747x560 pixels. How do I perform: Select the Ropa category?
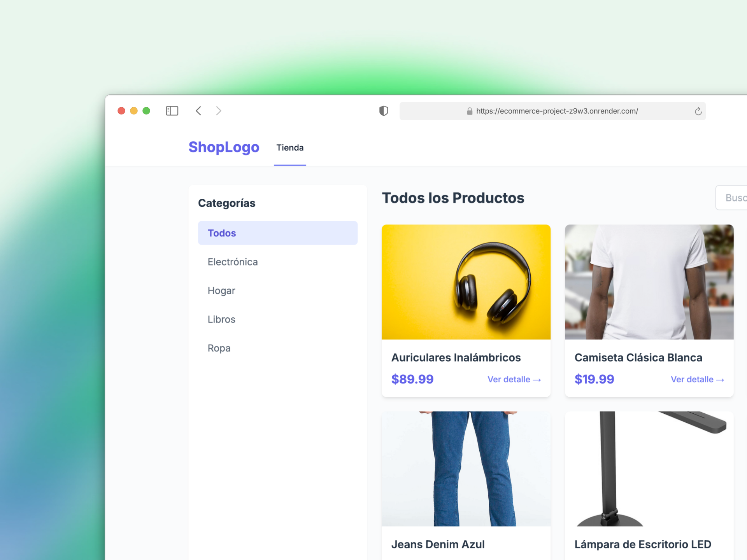coord(219,348)
